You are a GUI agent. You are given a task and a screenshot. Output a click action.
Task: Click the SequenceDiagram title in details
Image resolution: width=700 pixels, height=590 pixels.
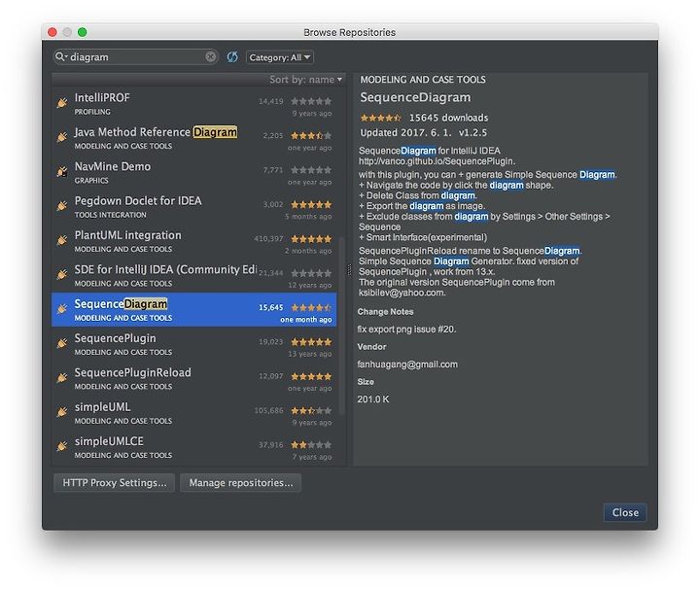click(x=415, y=97)
